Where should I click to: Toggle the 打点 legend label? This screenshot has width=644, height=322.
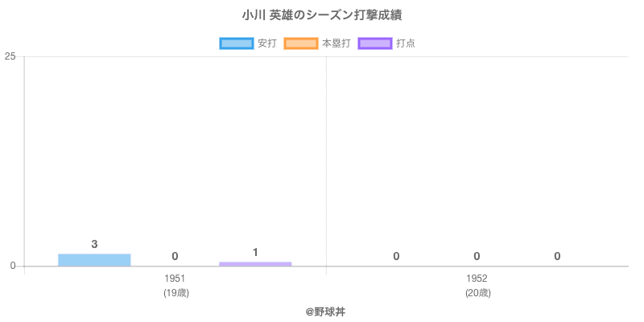pos(406,43)
